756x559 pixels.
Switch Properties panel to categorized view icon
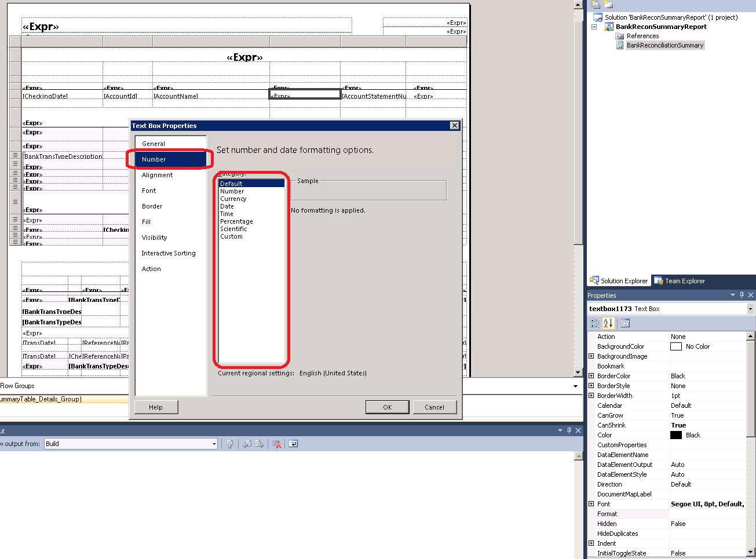click(x=595, y=323)
